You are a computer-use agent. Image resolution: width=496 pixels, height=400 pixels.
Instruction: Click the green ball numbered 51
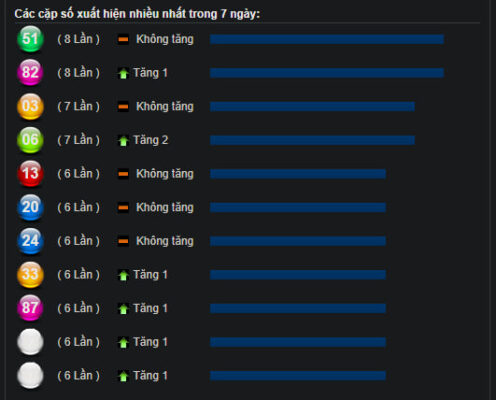(30, 39)
